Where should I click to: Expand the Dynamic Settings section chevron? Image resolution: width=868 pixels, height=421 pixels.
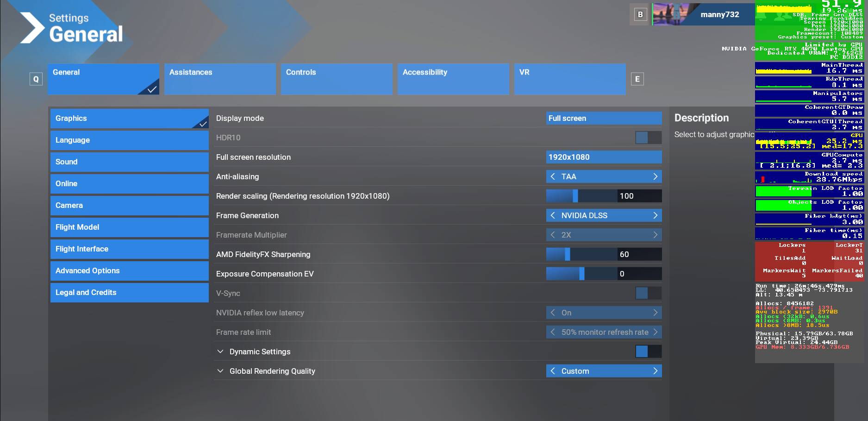tap(220, 352)
